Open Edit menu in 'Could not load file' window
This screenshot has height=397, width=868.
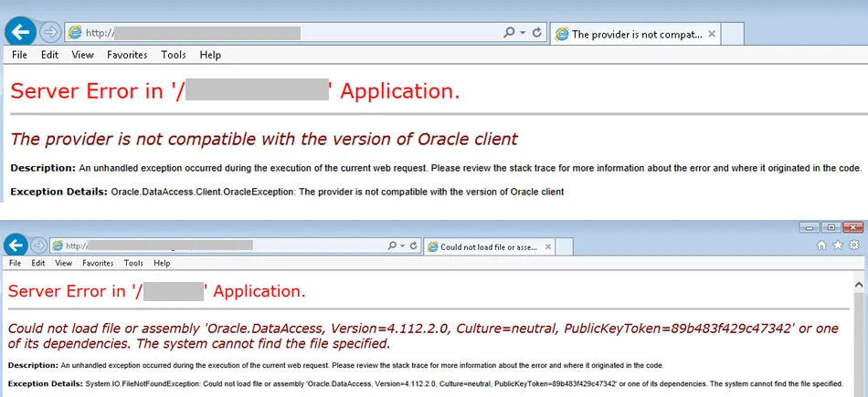click(x=38, y=263)
